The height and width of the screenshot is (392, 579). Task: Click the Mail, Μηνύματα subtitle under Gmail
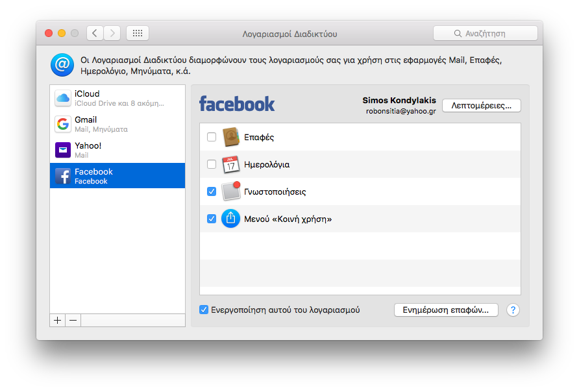tap(101, 130)
